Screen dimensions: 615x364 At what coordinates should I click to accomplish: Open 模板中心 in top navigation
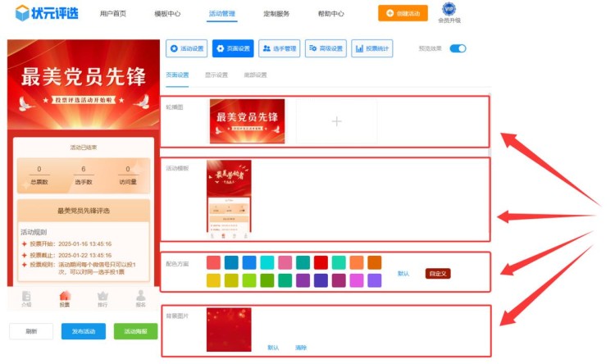pos(167,14)
